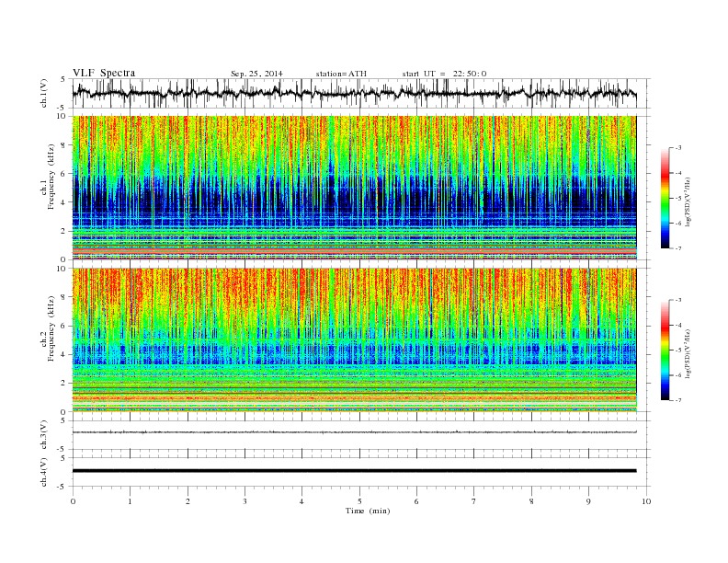This screenshot has width=728, height=563.
Task: Click the "8" kHz tick of ch.1 spectrogram
Action: pyautogui.click(x=64, y=145)
